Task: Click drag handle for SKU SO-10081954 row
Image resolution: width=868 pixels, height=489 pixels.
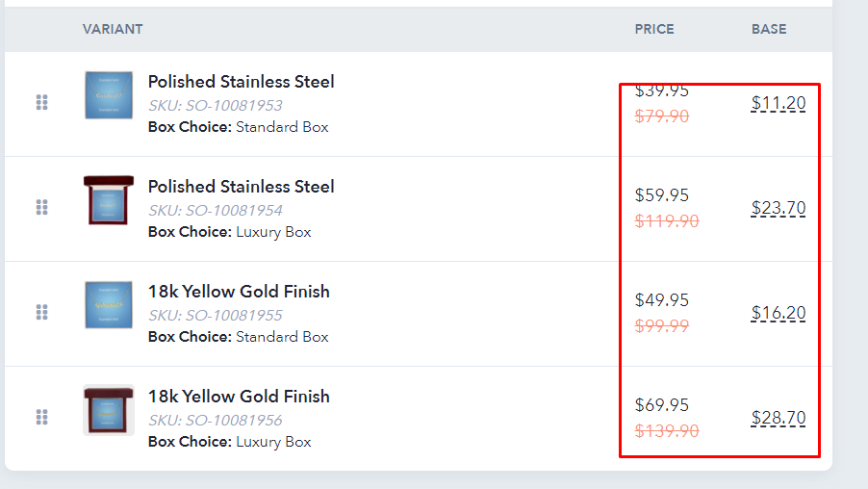Action: (42, 207)
